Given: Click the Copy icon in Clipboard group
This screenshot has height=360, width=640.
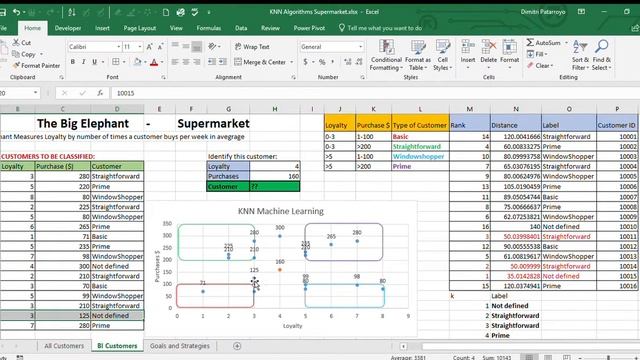Looking at the screenshot, I should click(x=16, y=54).
